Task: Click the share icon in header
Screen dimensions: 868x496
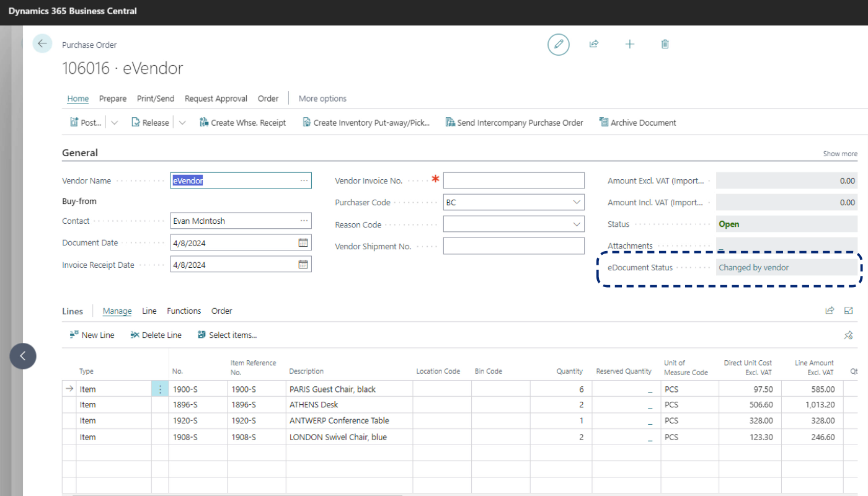Action: pyautogui.click(x=594, y=44)
